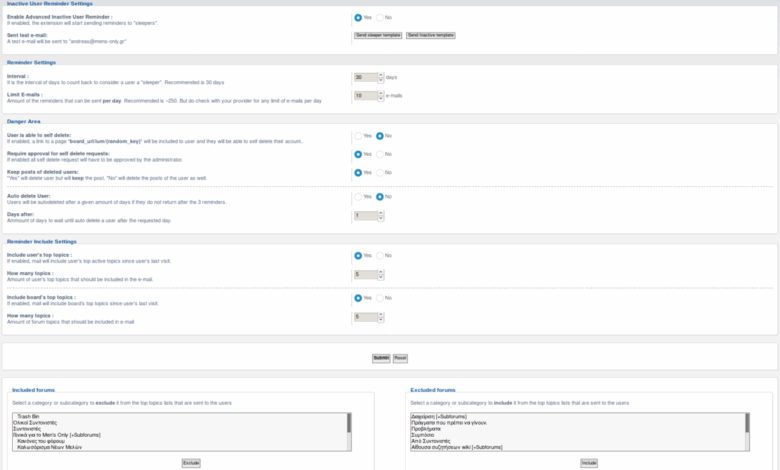Click the Include button under Excluded forums
Image resolution: width=780 pixels, height=470 pixels.
[590, 463]
